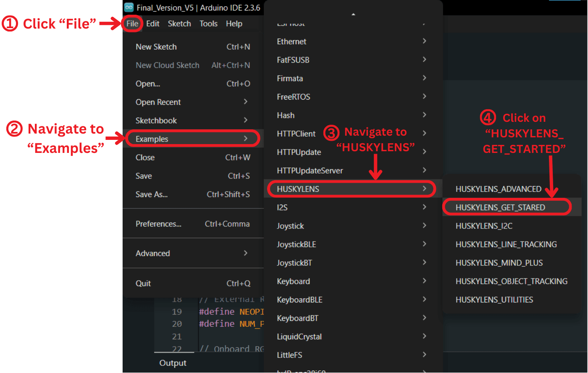Open the Sketch menu
Screen dimensions: 588x373
pyautogui.click(x=179, y=24)
